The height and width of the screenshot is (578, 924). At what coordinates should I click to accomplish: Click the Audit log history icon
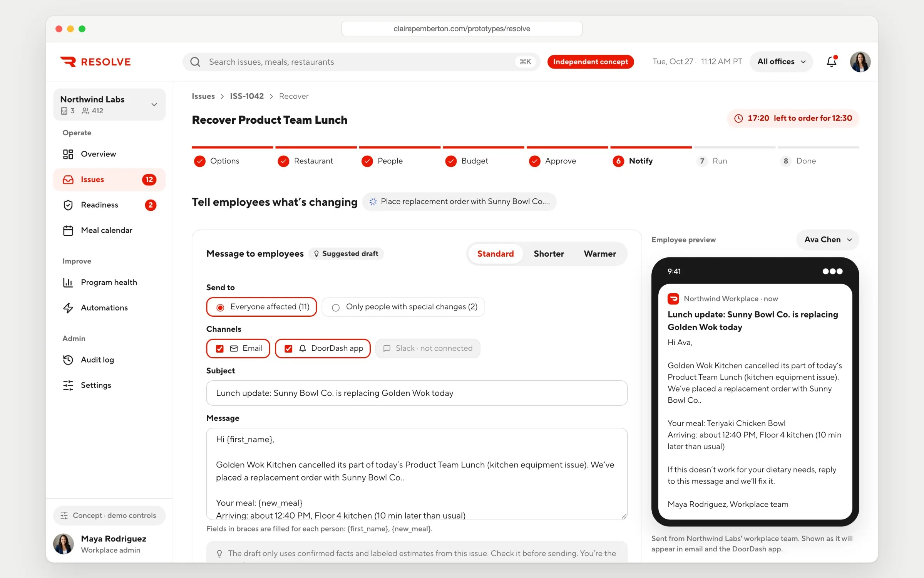[68, 360]
